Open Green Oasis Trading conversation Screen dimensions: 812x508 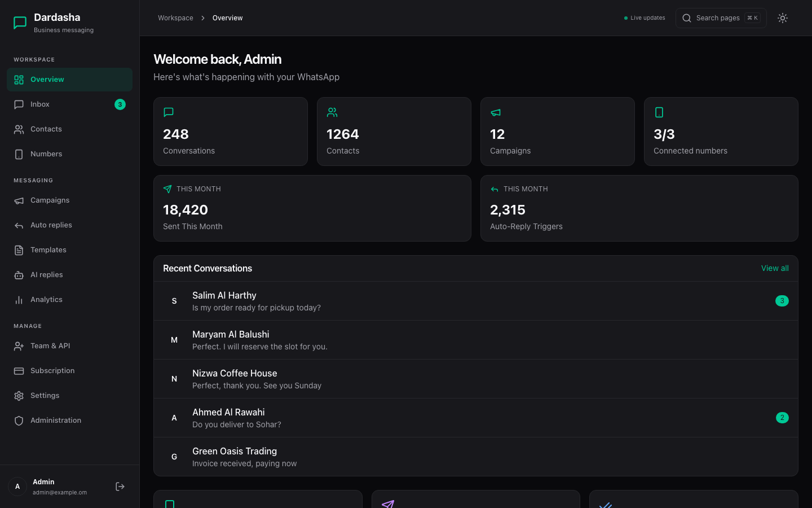[476, 457]
